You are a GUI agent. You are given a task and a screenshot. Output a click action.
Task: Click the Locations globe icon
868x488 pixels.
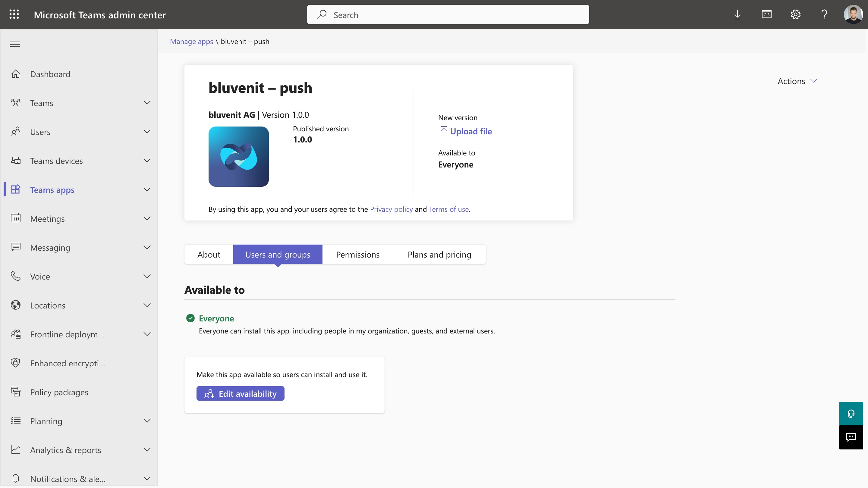15,305
